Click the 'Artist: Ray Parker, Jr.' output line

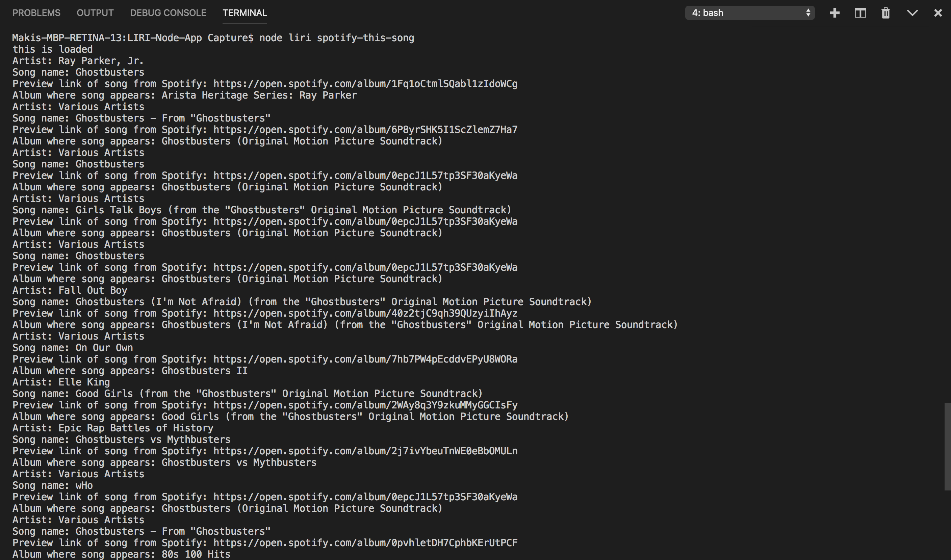click(x=78, y=61)
